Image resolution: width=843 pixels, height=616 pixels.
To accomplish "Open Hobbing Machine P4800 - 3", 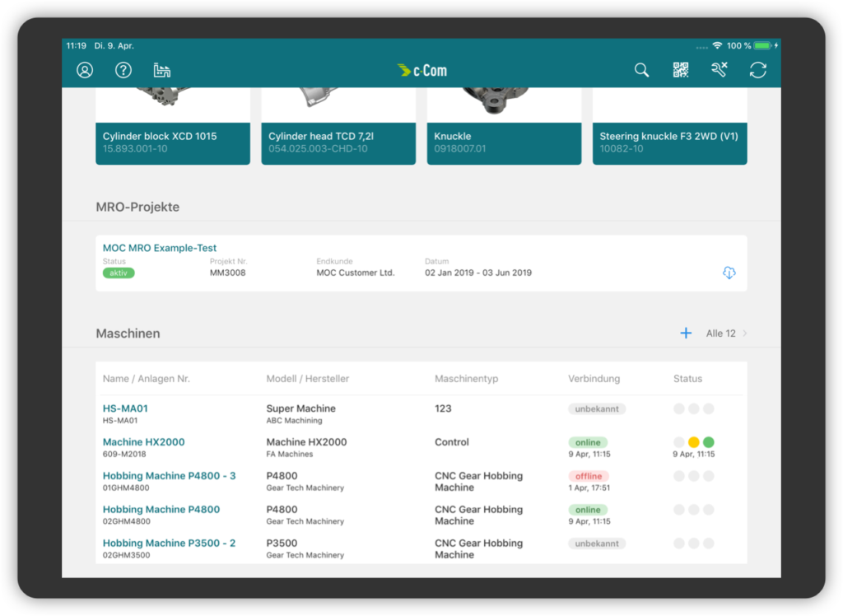I will click(169, 476).
